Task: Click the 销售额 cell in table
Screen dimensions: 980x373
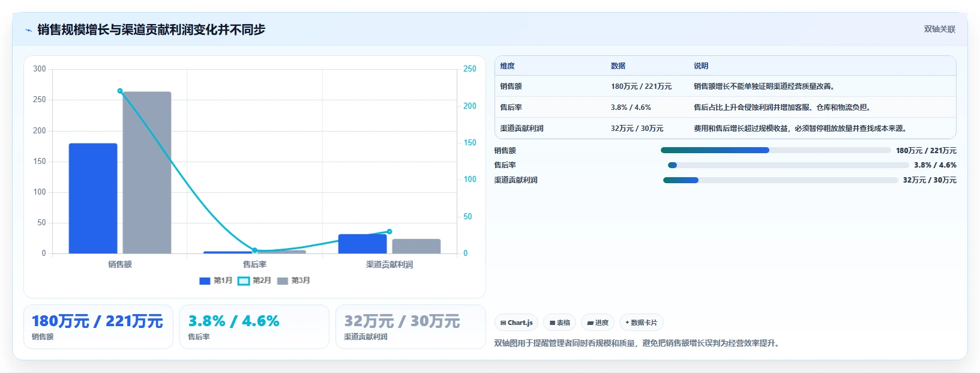Action: pyautogui.click(x=511, y=86)
